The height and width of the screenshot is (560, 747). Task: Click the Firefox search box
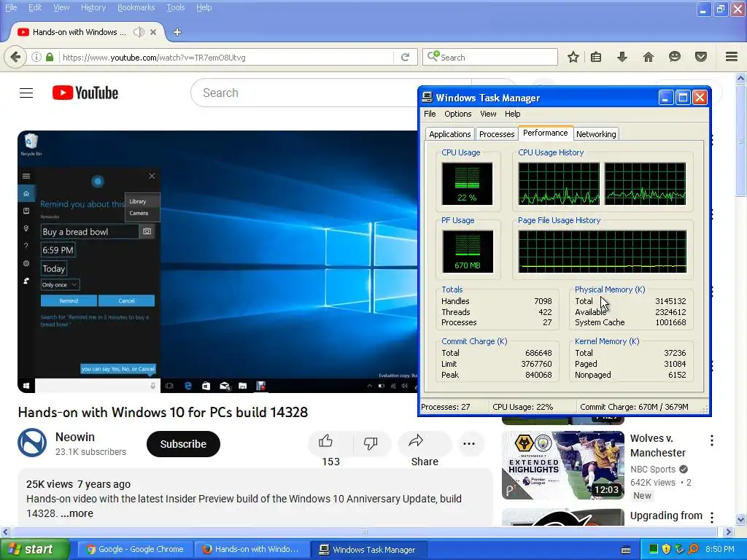(489, 57)
